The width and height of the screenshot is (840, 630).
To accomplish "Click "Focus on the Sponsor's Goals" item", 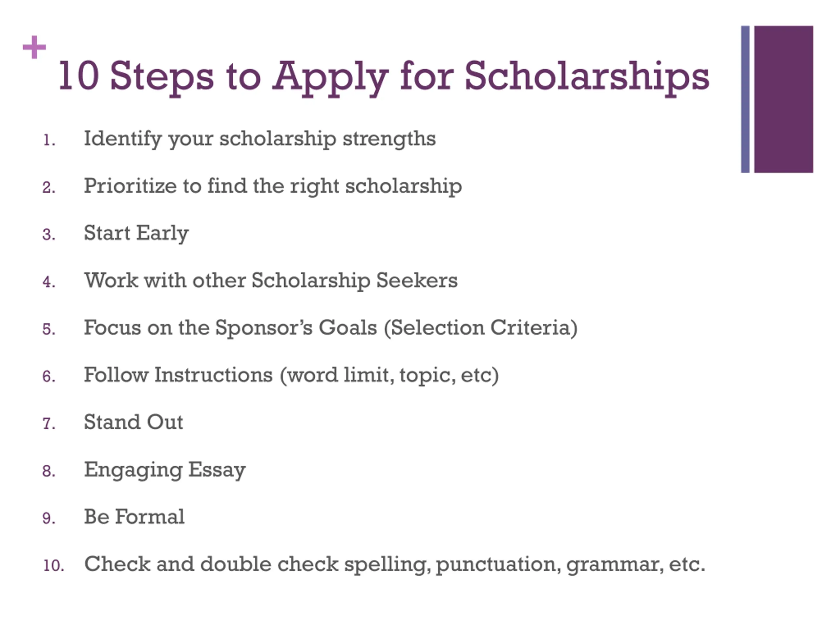I will pos(330,328).
